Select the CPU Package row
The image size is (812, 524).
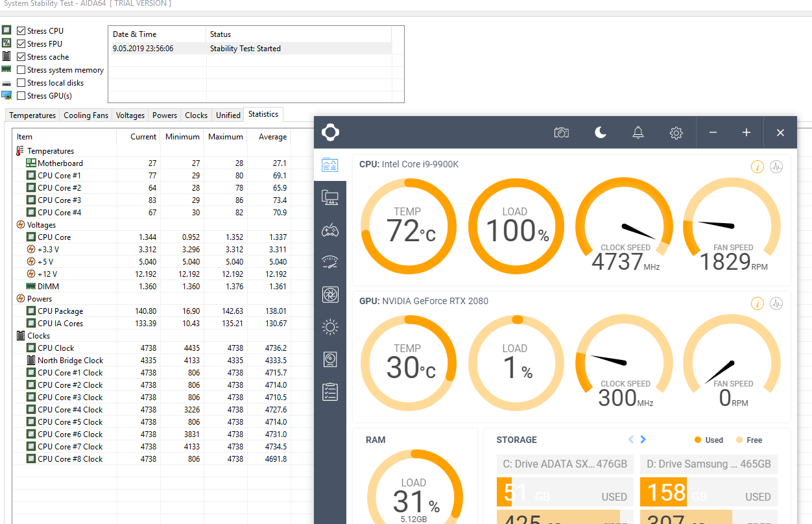coord(60,311)
